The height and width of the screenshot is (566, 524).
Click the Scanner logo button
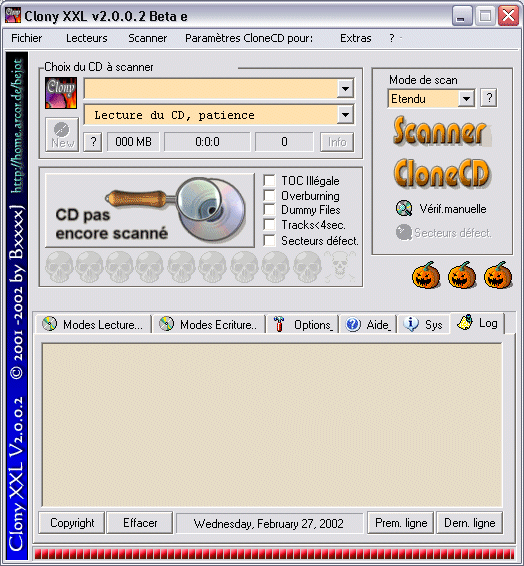[x=440, y=131]
